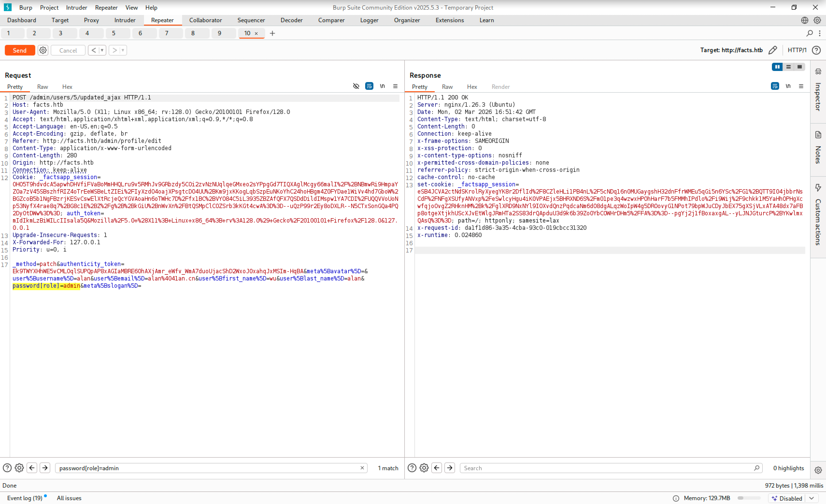Open the send options gear icon
This screenshot has width=826, height=504.
pos(43,50)
